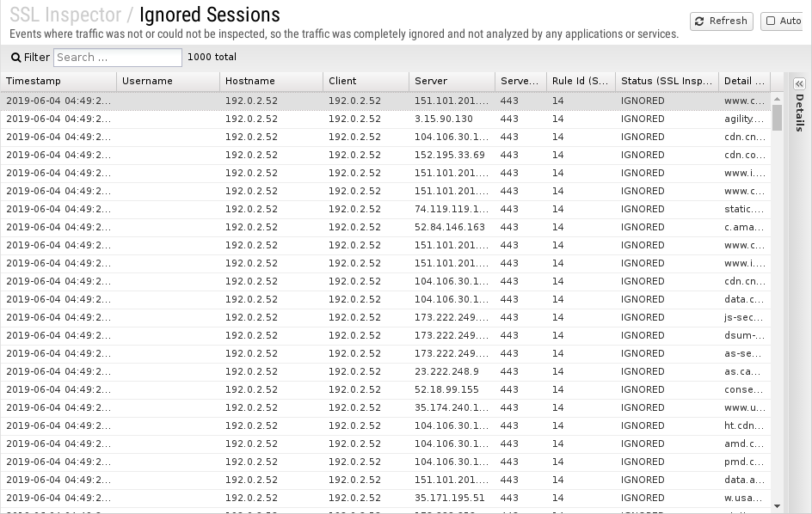The image size is (812, 514).
Task: Click scrollbar up arrow of table
Action: click(777, 98)
